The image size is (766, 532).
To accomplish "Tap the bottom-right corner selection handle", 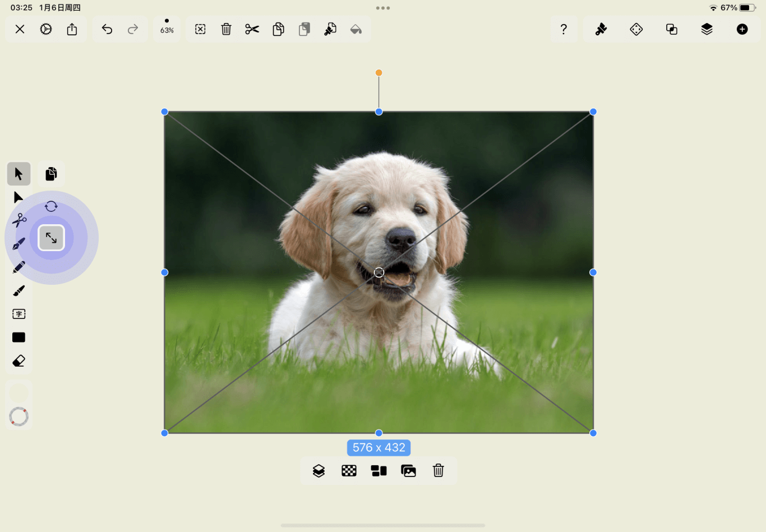I will click(x=593, y=433).
